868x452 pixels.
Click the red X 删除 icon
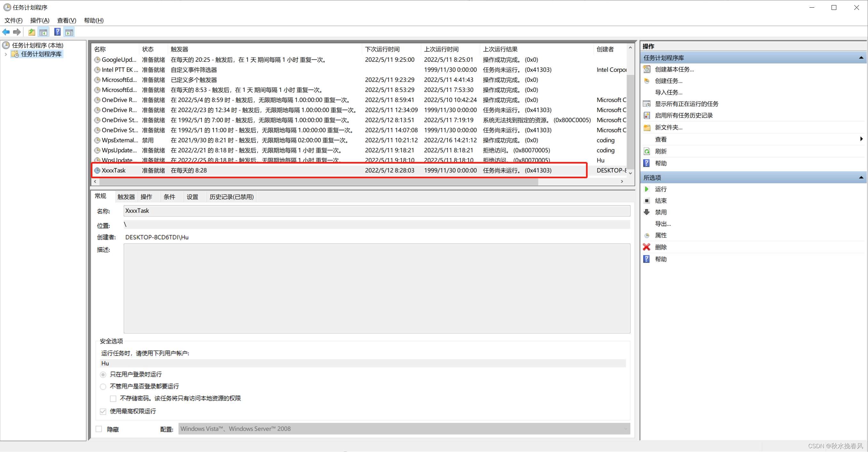647,247
